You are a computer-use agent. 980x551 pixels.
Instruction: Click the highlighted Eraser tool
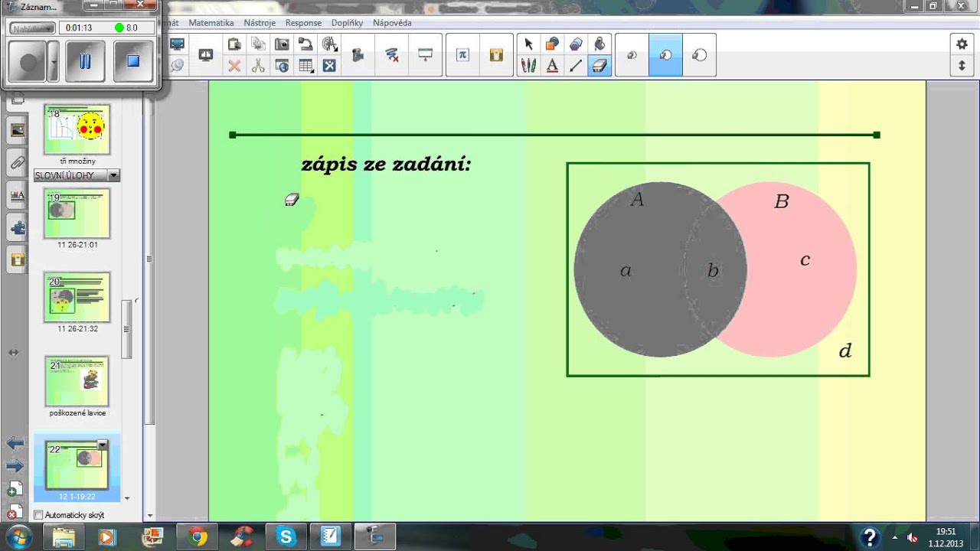[599, 66]
